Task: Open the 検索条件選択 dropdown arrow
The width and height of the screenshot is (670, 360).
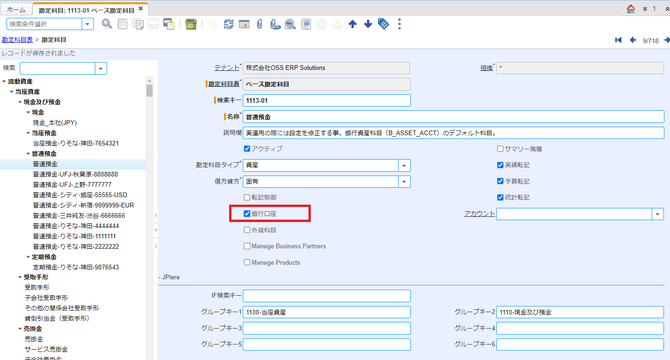Action: (88, 24)
